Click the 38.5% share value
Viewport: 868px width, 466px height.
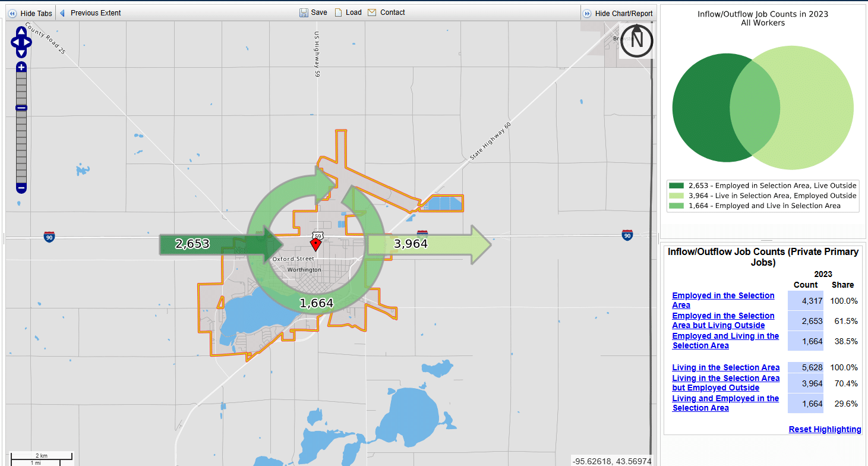click(x=846, y=341)
